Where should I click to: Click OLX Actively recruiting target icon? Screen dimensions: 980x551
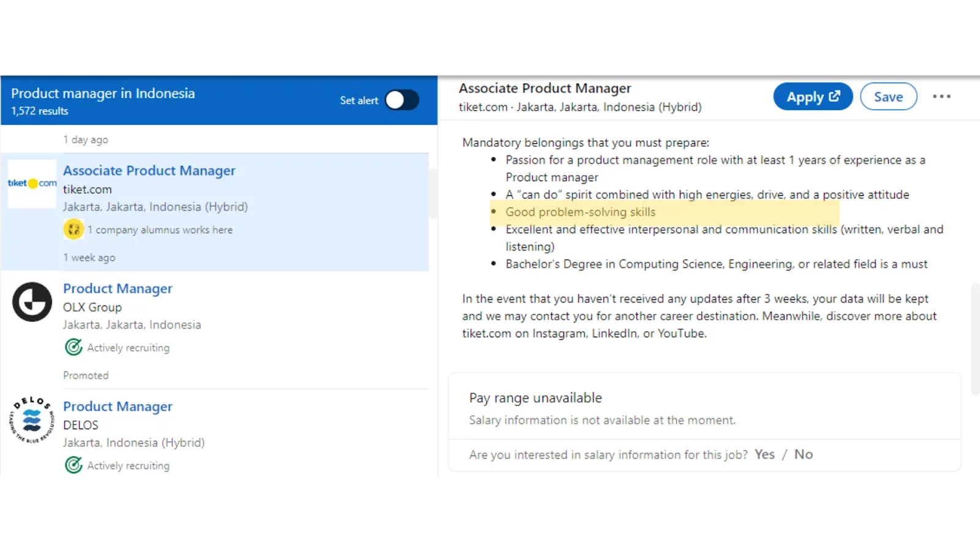tap(73, 347)
